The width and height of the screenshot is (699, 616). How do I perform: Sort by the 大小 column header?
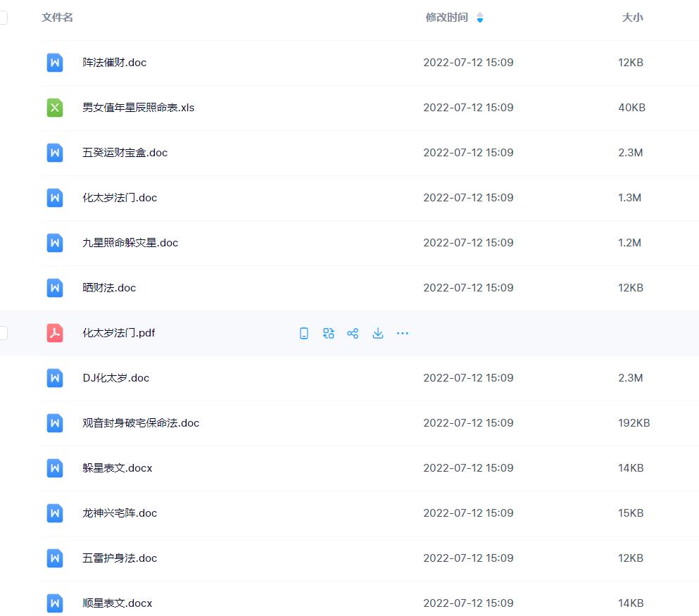coord(632,18)
